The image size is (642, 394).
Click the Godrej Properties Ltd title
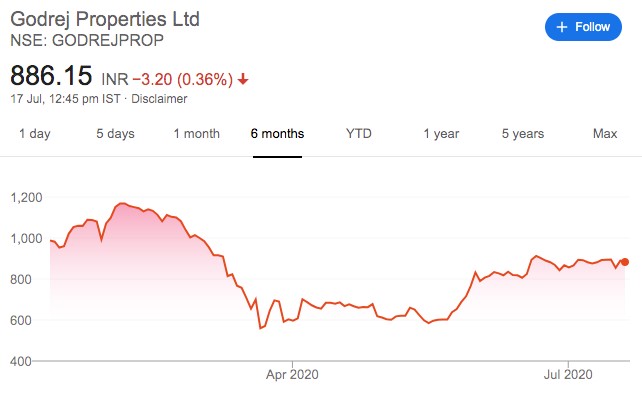[x=105, y=19]
